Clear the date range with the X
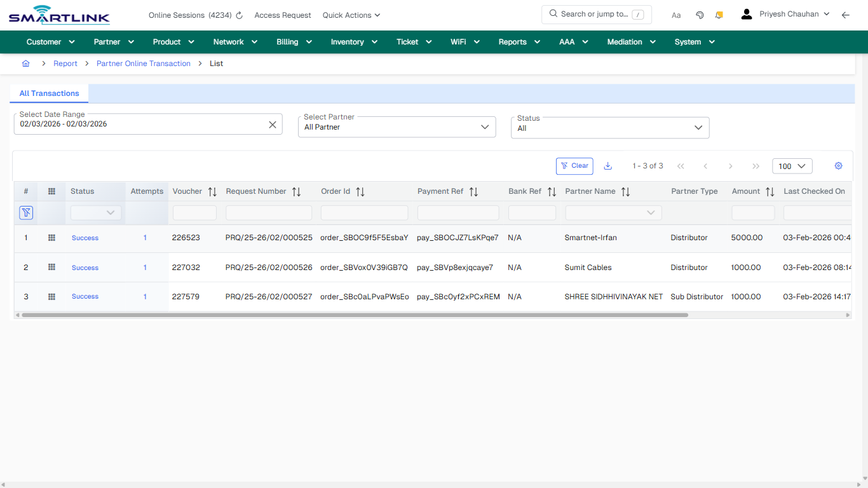The height and width of the screenshot is (488, 868). click(x=273, y=124)
